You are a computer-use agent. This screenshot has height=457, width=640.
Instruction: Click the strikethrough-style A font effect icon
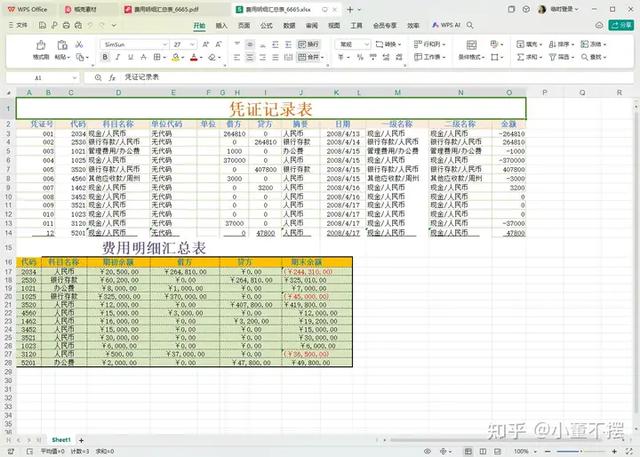tap(143, 58)
